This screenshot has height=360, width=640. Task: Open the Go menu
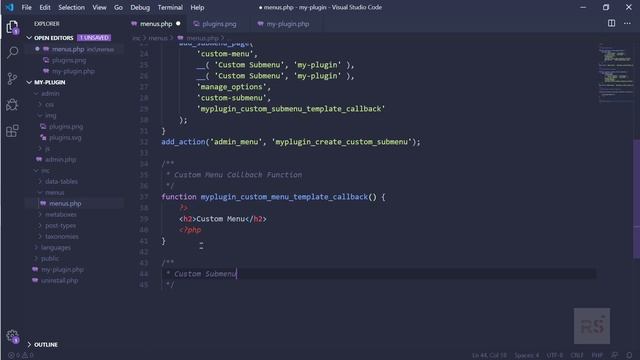(118, 7)
